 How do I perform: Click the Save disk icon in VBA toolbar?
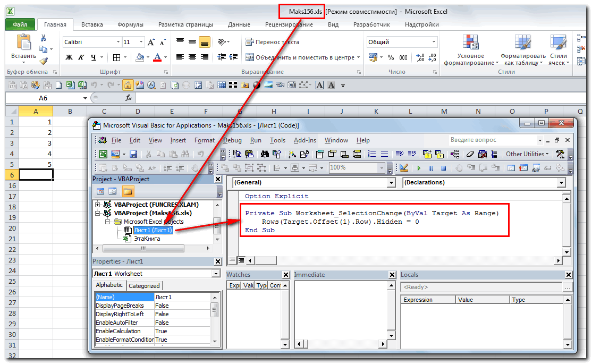click(133, 154)
